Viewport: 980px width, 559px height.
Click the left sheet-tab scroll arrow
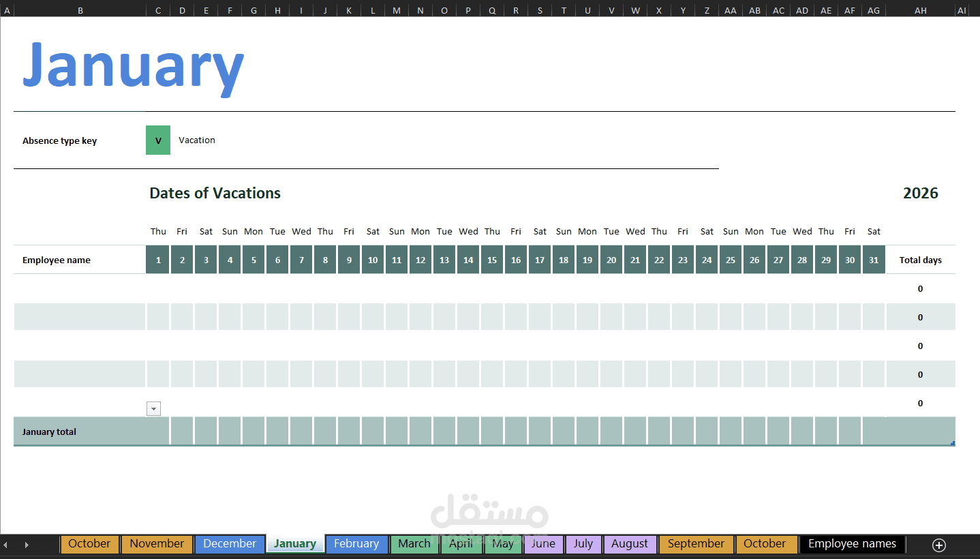coord(5,545)
